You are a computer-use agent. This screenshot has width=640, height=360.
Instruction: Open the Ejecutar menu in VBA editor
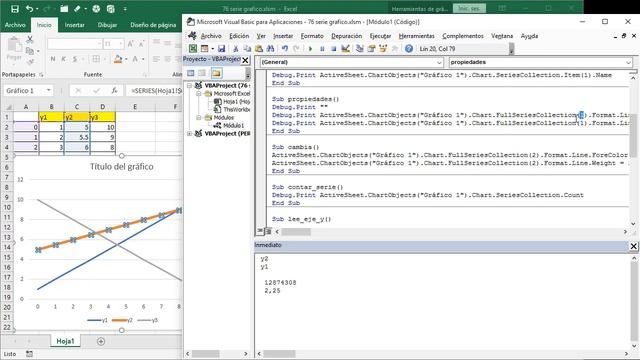coord(380,36)
